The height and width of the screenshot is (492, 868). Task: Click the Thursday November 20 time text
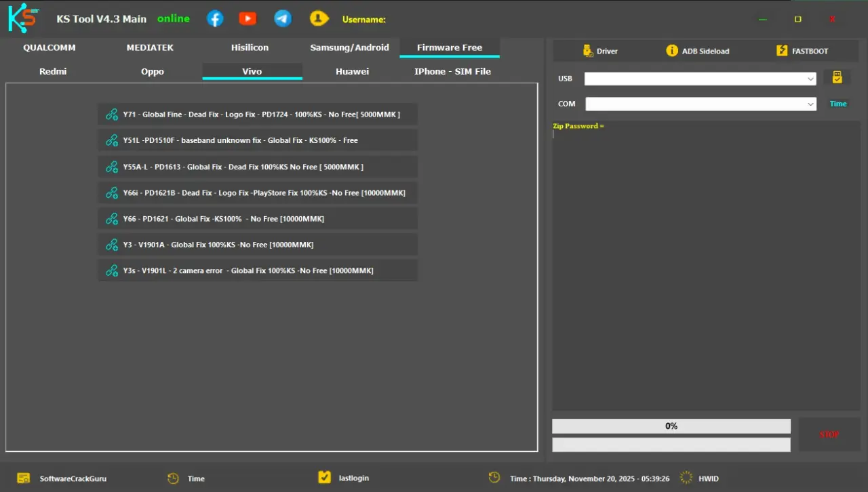(x=590, y=478)
